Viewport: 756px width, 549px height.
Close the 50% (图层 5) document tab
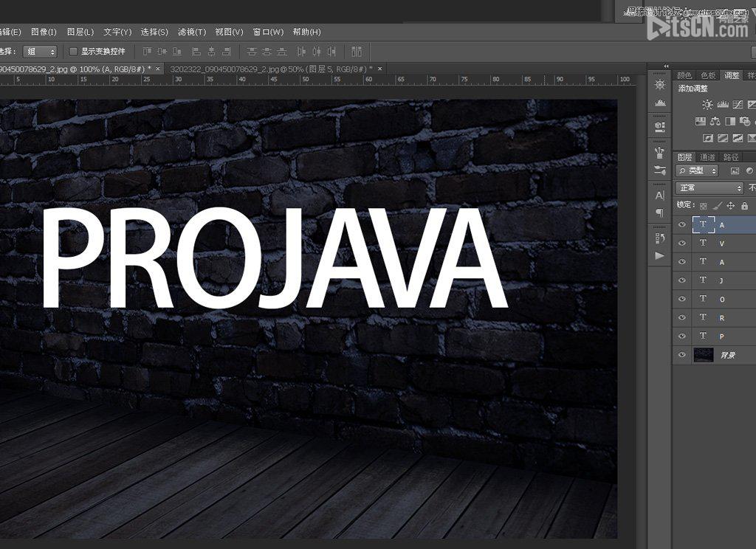click(x=380, y=69)
